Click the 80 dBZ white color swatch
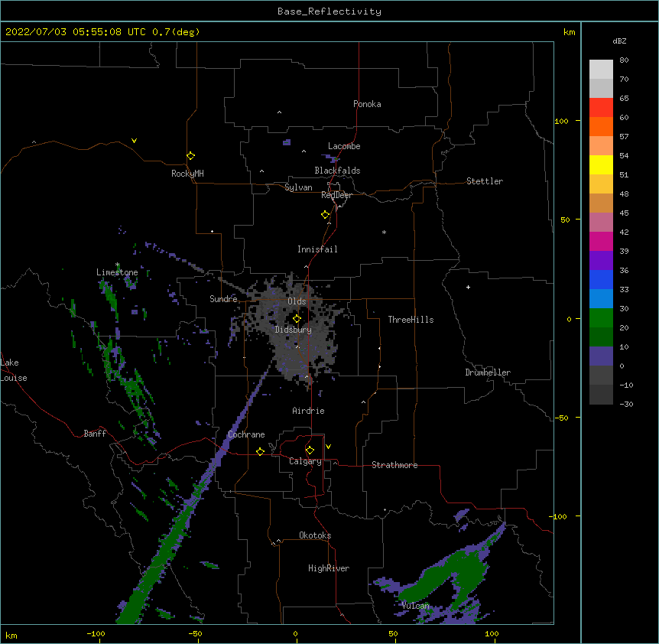 (x=601, y=70)
